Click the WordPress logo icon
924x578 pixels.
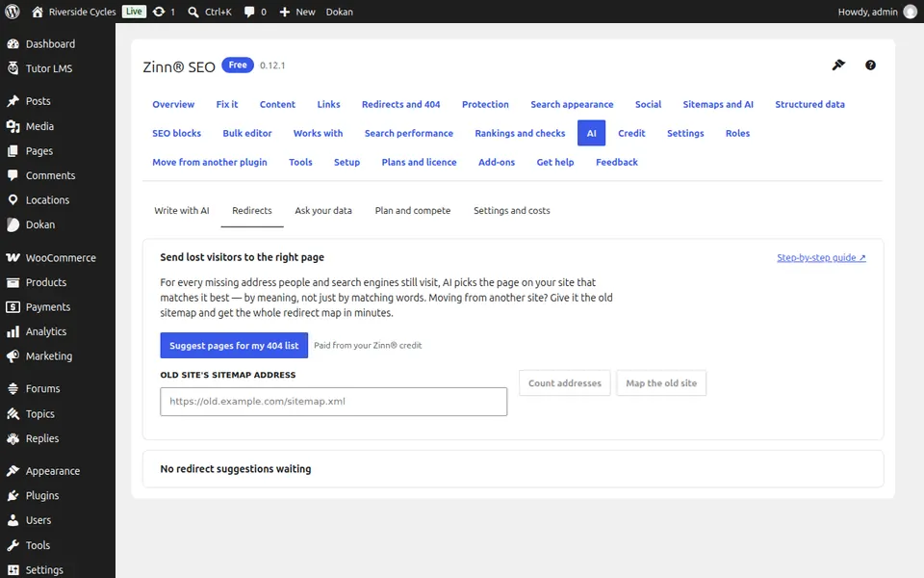[12, 12]
